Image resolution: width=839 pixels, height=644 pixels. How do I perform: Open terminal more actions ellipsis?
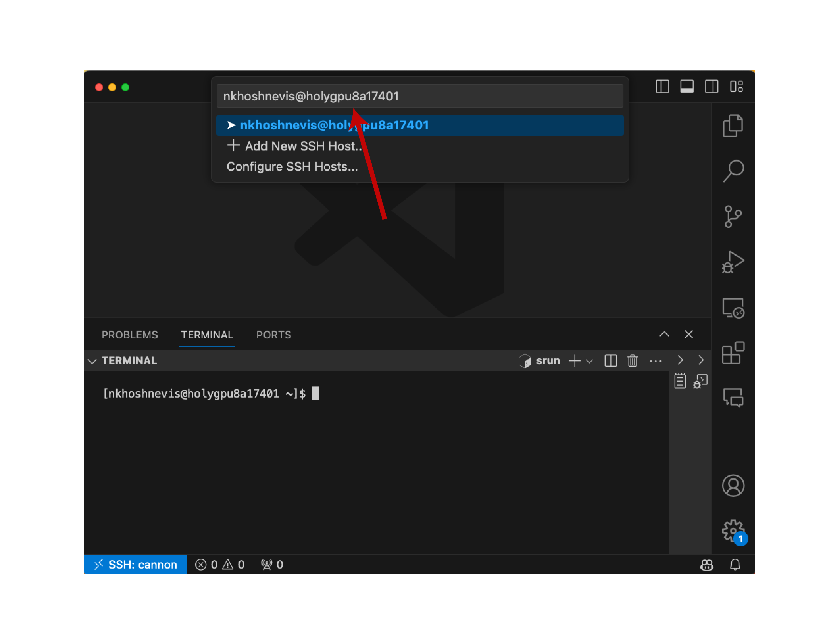[655, 361]
